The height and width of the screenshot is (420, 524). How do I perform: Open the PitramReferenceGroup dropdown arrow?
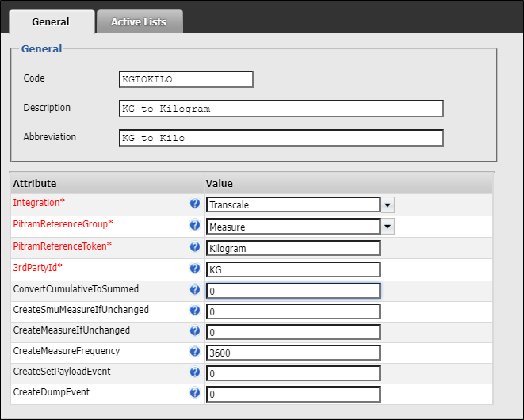[388, 227]
